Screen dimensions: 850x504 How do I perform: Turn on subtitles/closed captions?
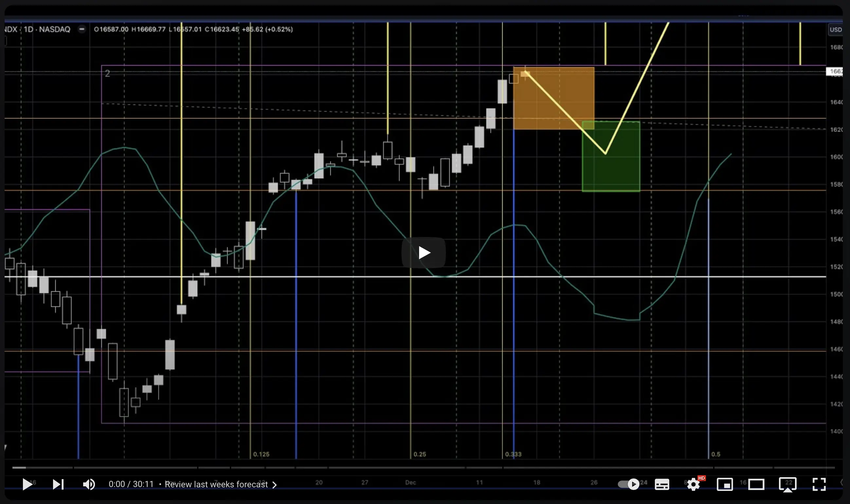coord(661,484)
